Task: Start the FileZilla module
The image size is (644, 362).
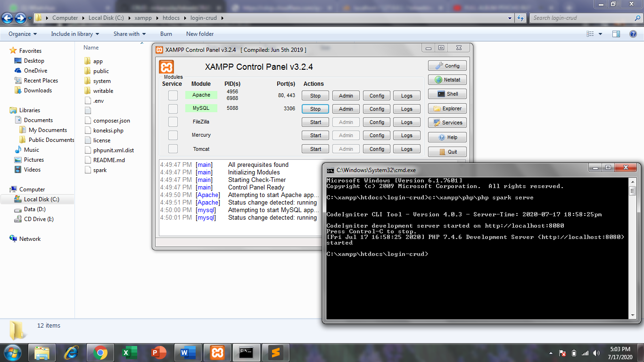Action: (315, 122)
